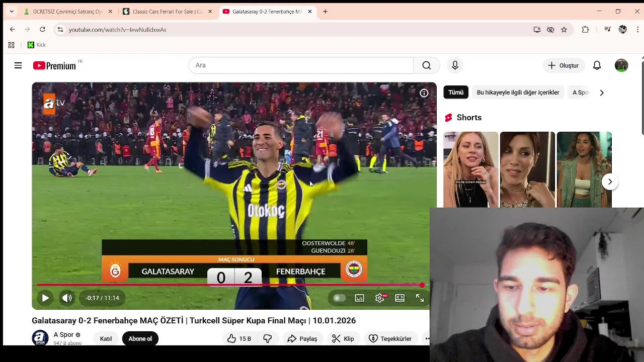Go back in browser history
This screenshot has height=362, width=644.
coord(12,30)
